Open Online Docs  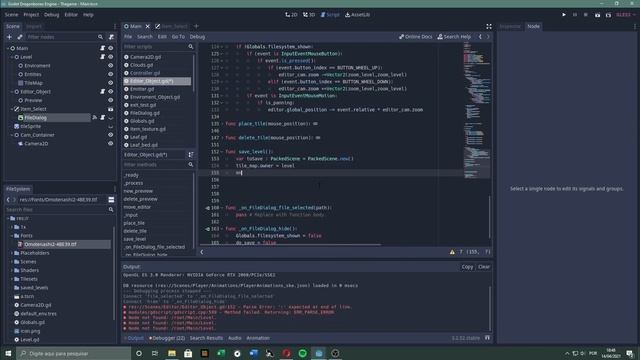click(x=416, y=37)
